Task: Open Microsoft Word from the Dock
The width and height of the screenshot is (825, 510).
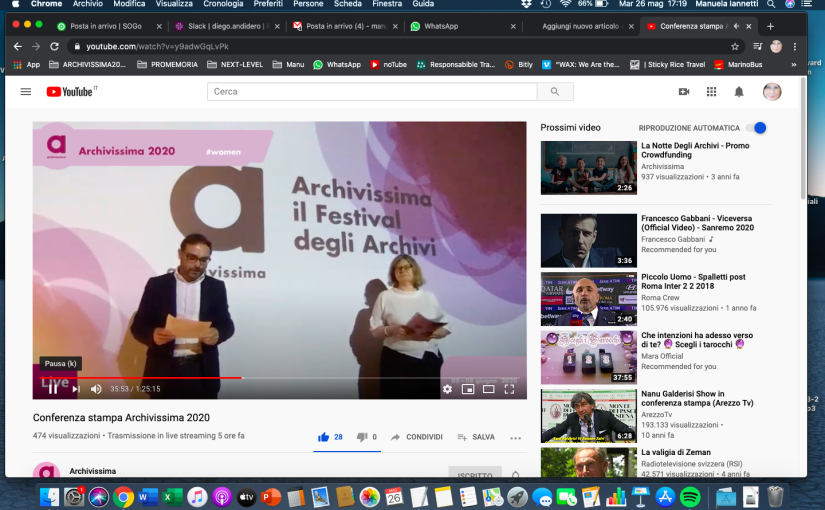Action: [148, 497]
